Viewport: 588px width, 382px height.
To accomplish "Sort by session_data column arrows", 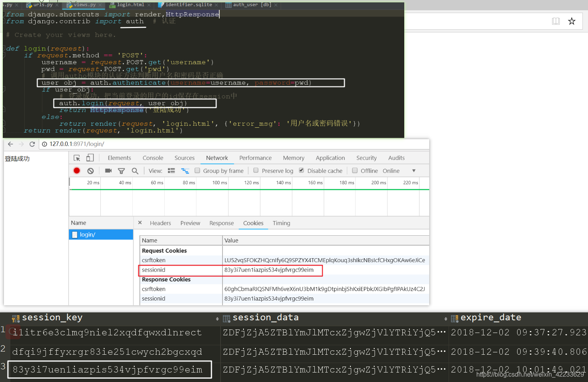I will tap(446, 319).
